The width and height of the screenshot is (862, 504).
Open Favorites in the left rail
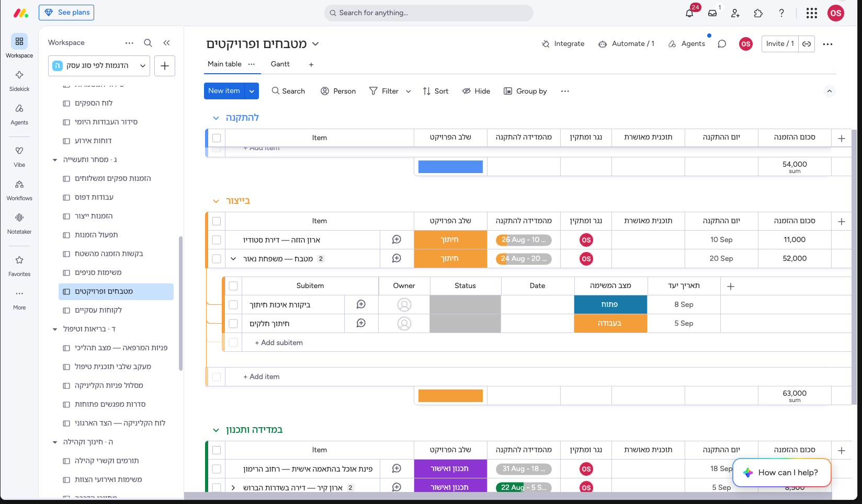(19, 265)
